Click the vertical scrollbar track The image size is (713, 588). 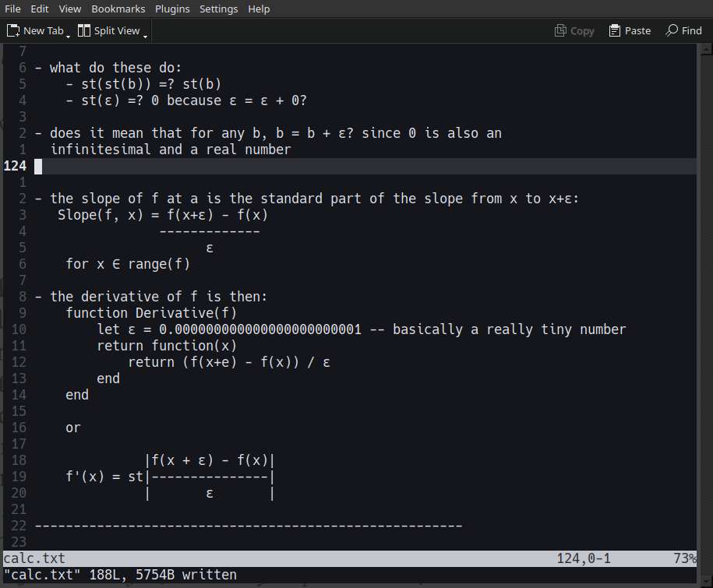coord(706,314)
